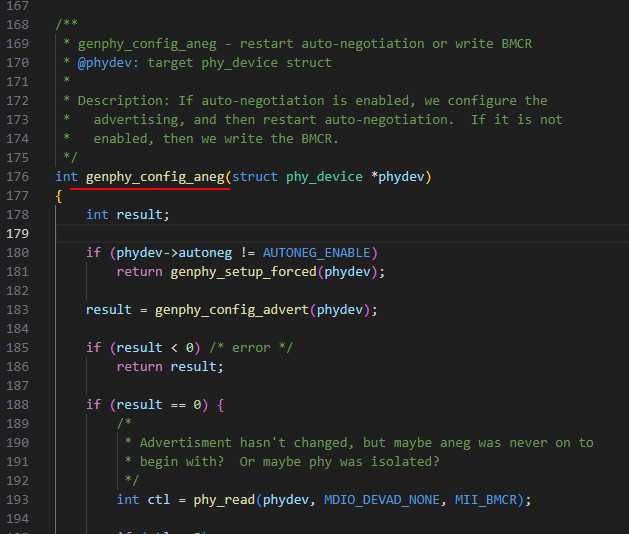Click the opening brace on line 177
629x534 pixels.
point(59,196)
